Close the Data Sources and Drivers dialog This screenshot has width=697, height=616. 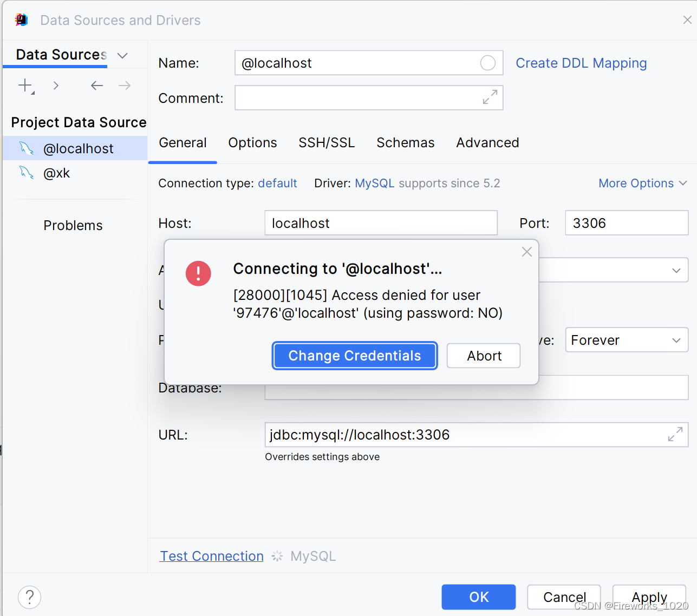tap(687, 20)
